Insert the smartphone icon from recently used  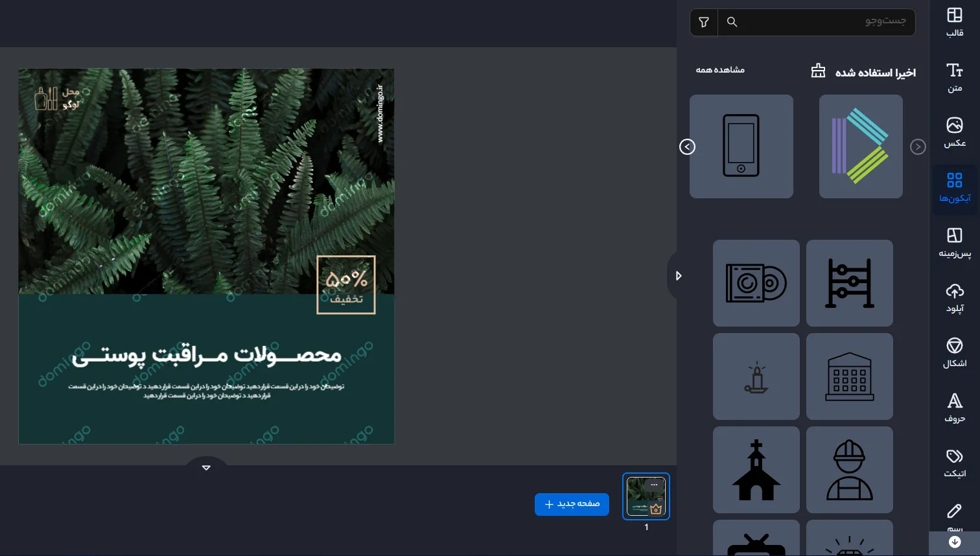[741, 146]
